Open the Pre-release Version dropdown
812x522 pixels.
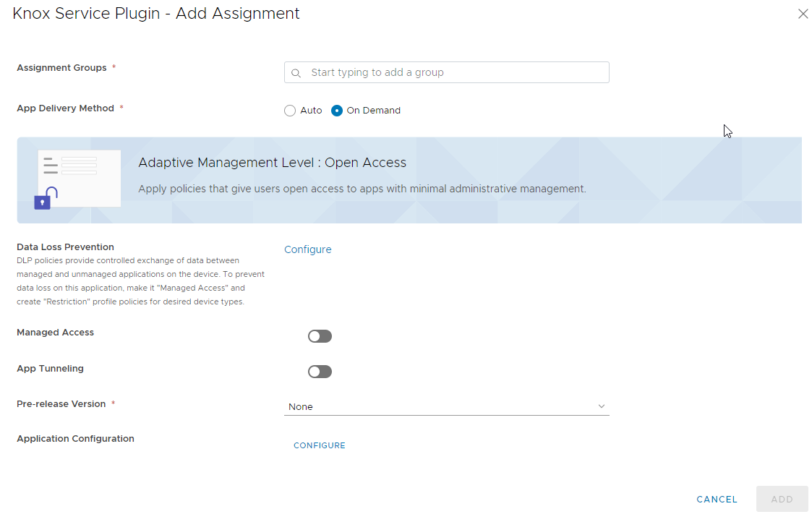click(x=446, y=406)
